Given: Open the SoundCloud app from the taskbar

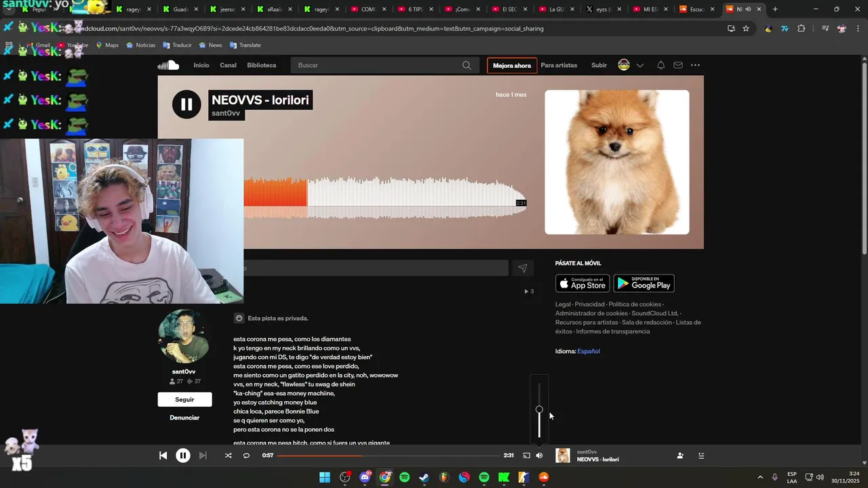Looking at the screenshot, I should tap(543, 477).
